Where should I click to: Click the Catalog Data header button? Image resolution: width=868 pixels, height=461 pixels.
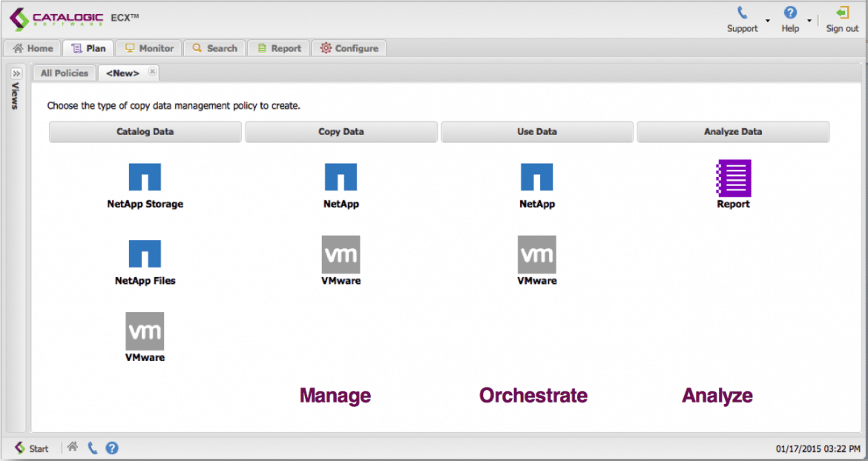(145, 132)
